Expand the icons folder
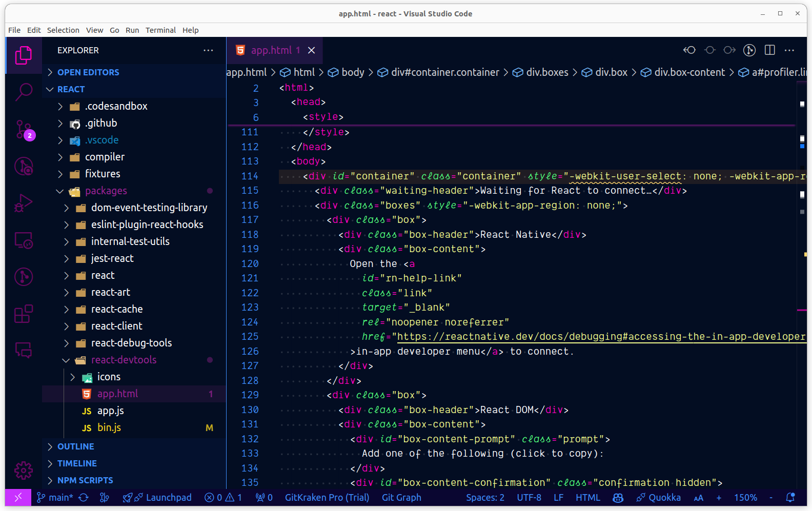 [x=134, y=377]
